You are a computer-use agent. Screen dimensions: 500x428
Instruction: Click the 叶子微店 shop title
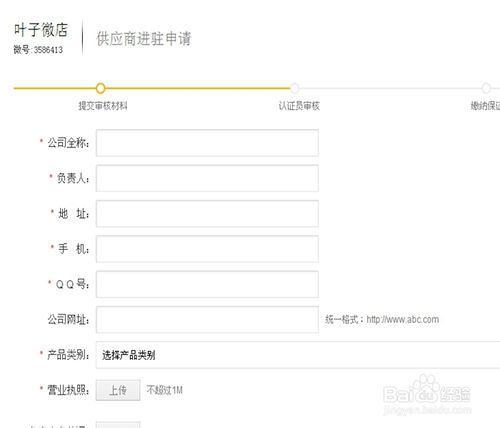pyautogui.click(x=41, y=30)
